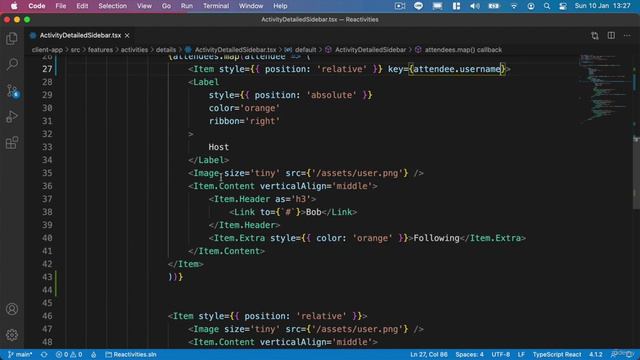Open the Manage gear icon

[x=12, y=335]
